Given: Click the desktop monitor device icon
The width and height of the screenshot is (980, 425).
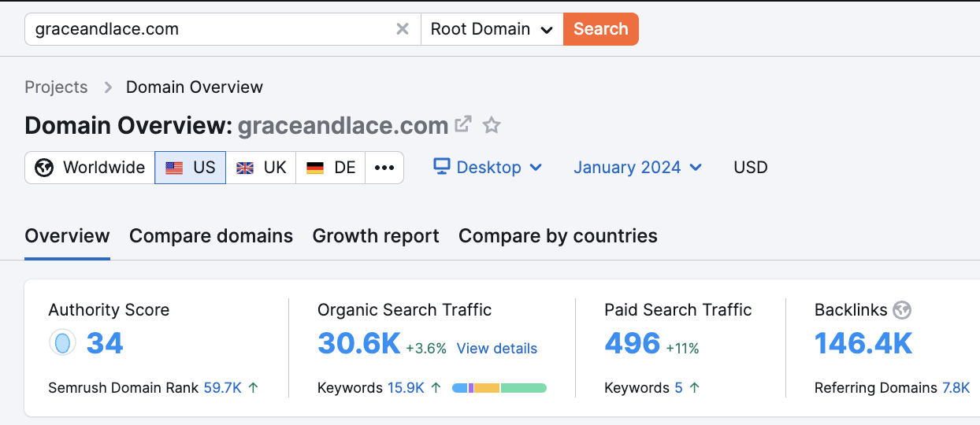Looking at the screenshot, I should coord(442,167).
